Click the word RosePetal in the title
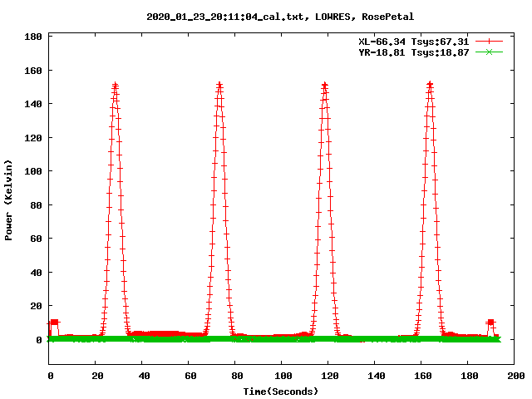This screenshot has height=399, width=532. [388, 17]
